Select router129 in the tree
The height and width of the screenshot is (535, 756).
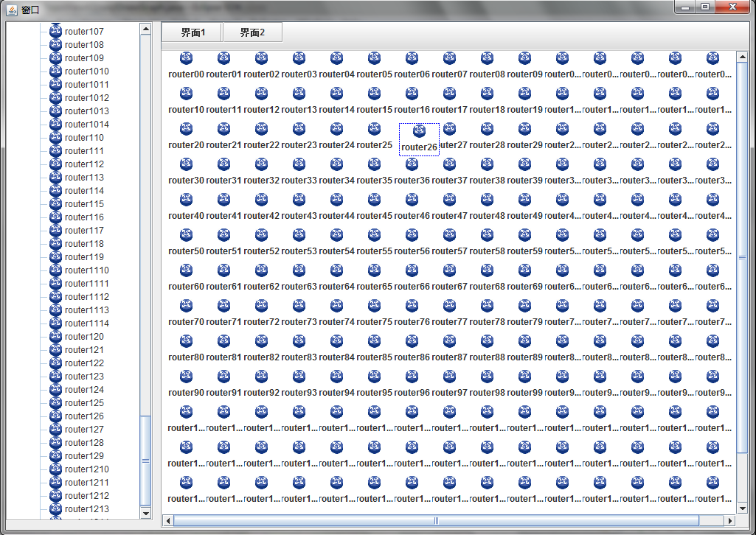coord(84,455)
